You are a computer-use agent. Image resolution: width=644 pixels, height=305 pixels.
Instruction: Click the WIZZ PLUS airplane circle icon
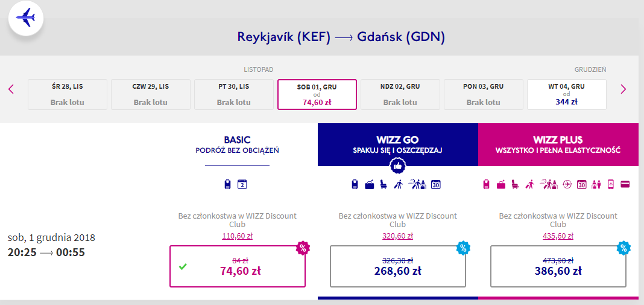[566, 184]
